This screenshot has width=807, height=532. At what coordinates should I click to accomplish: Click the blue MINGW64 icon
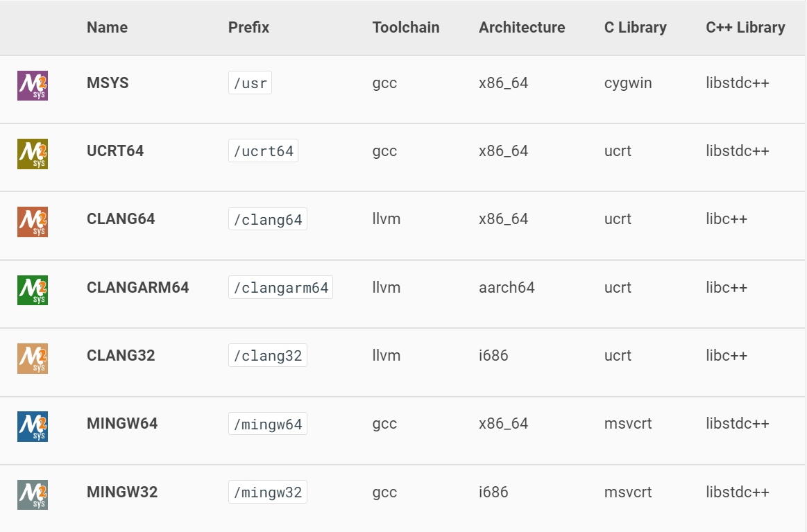[x=33, y=427]
